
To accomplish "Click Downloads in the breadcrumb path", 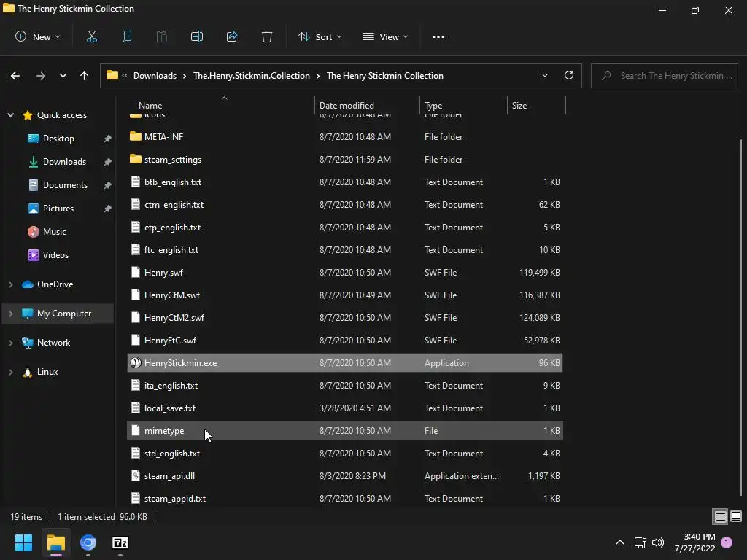I will (155, 76).
